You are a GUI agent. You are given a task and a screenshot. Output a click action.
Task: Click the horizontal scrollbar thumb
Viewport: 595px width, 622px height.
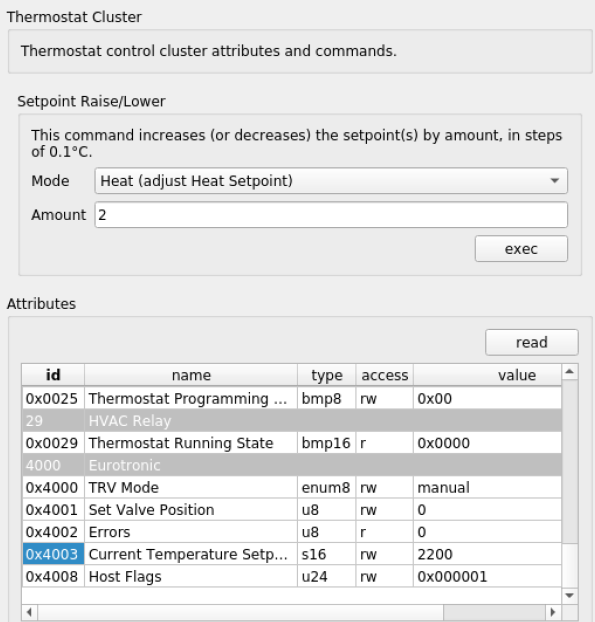(x=240, y=612)
